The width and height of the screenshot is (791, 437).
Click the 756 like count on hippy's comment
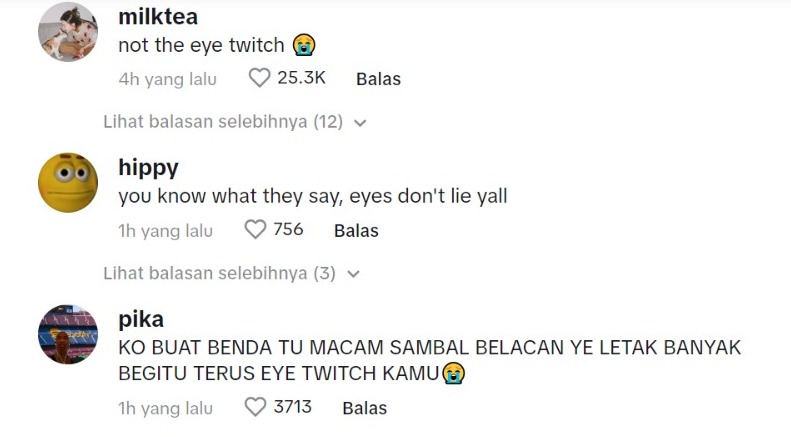point(288,230)
